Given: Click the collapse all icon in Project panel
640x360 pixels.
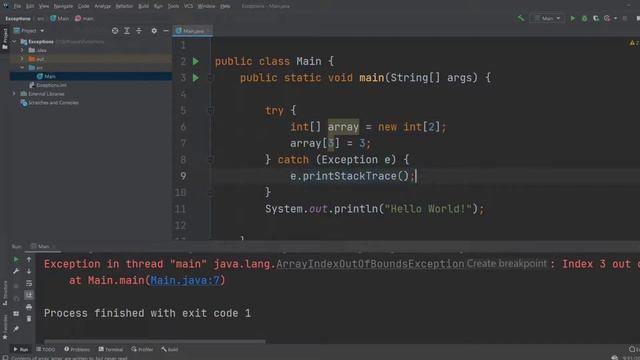Looking at the screenshot, I should 139,31.
